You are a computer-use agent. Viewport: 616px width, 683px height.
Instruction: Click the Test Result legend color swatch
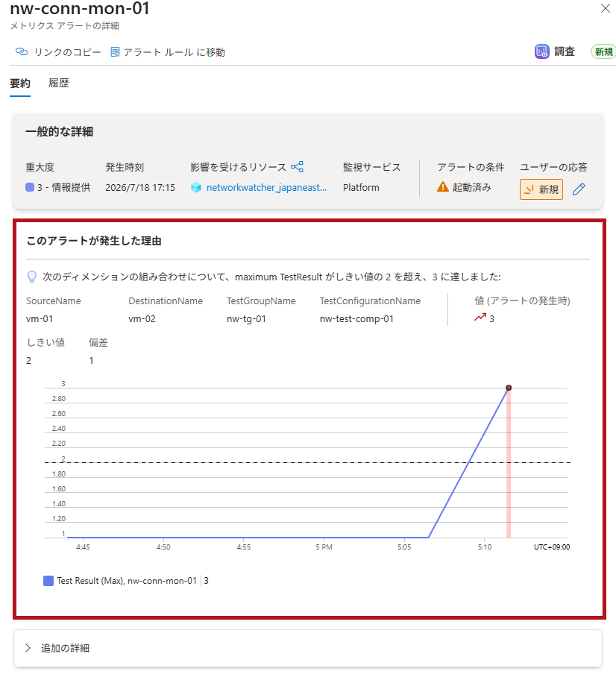click(48, 581)
